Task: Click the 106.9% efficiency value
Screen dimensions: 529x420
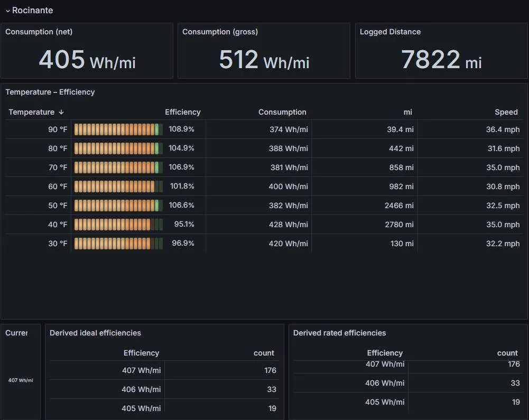Action: coord(181,167)
